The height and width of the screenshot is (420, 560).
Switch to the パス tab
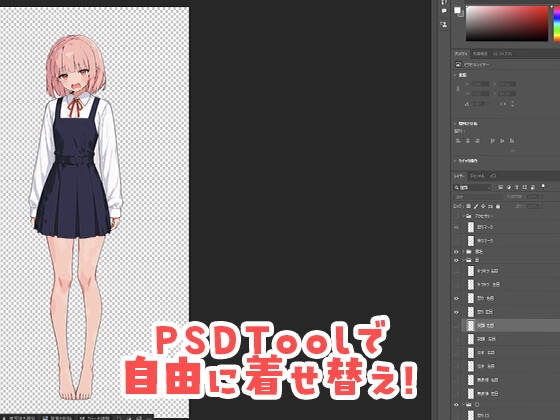[x=493, y=176]
